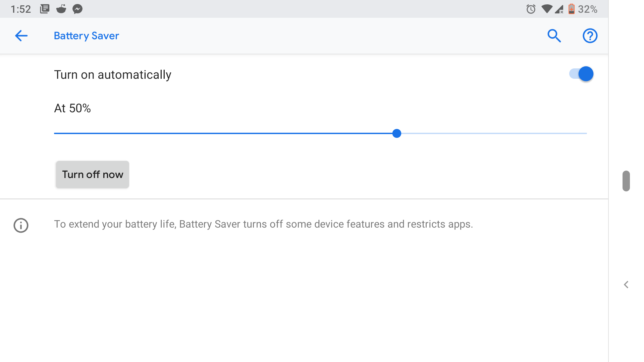
Task: Disable the Turn on automatically toggle
Action: [581, 74]
